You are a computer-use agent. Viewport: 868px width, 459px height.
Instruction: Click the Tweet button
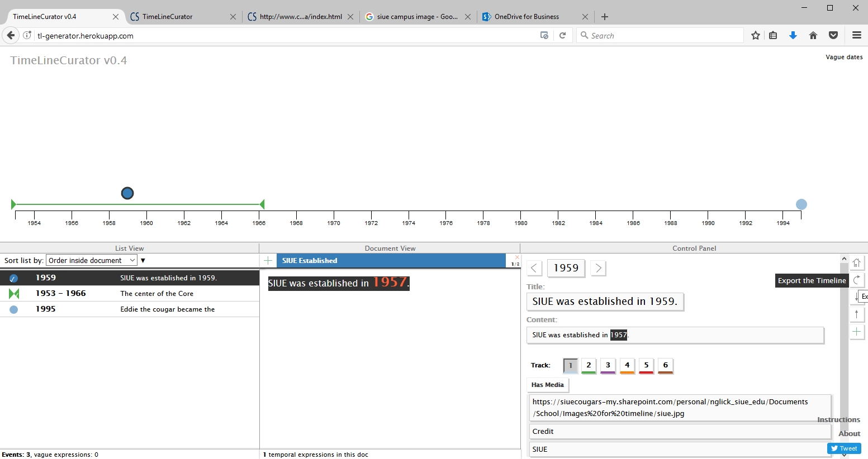(844, 448)
